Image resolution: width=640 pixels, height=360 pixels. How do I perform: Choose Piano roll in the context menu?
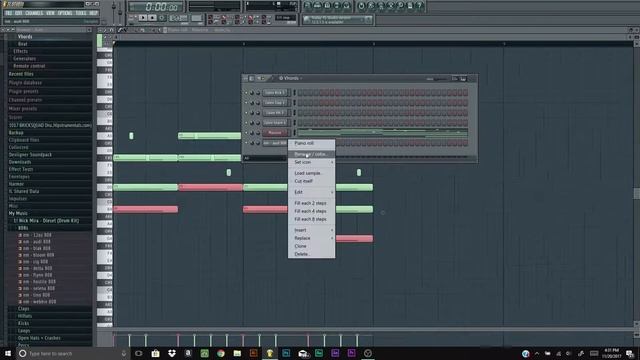(311, 143)
